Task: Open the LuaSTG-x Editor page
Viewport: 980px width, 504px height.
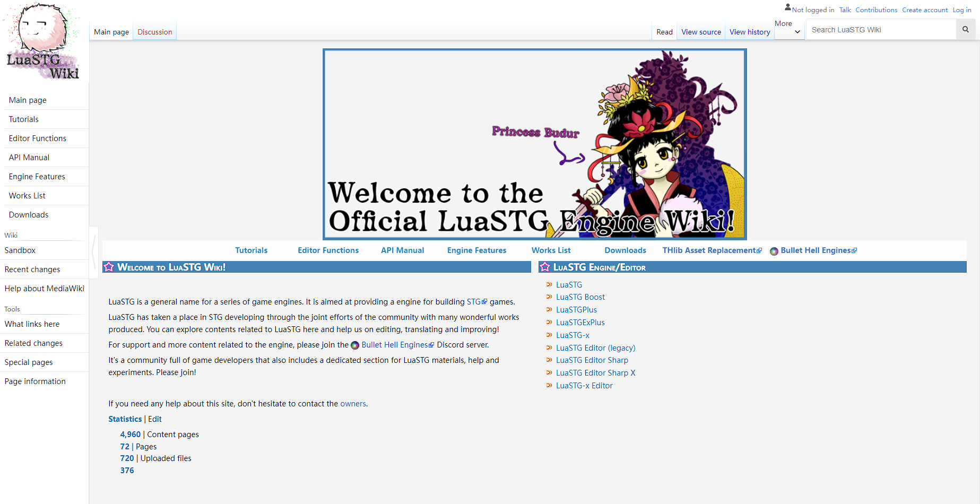Action: [584, 386]
